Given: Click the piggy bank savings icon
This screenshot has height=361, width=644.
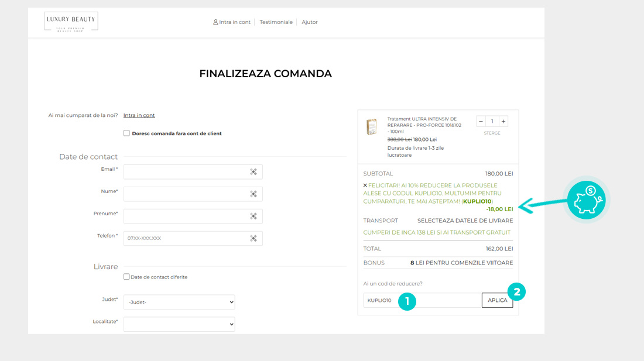Looking at the screenshot, I should coord(587,200).
